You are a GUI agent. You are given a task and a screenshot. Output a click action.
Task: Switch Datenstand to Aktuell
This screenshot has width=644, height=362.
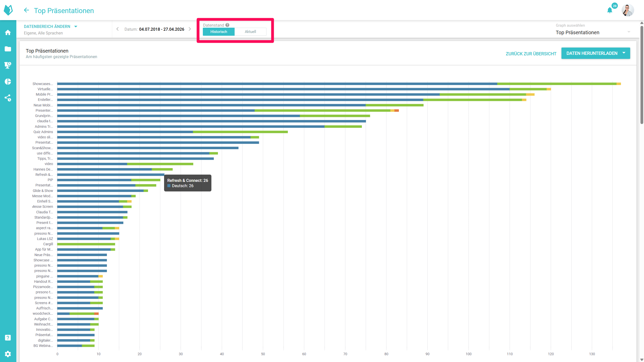click(x=250, y=32)
